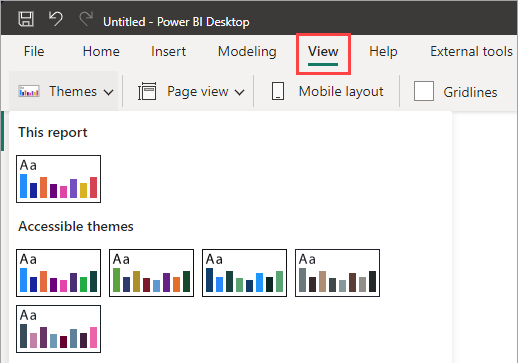The width and height of the screenshot is (518, 363).
Task: Apply the gray and brown accessible theme
Action: click(337, 273)
